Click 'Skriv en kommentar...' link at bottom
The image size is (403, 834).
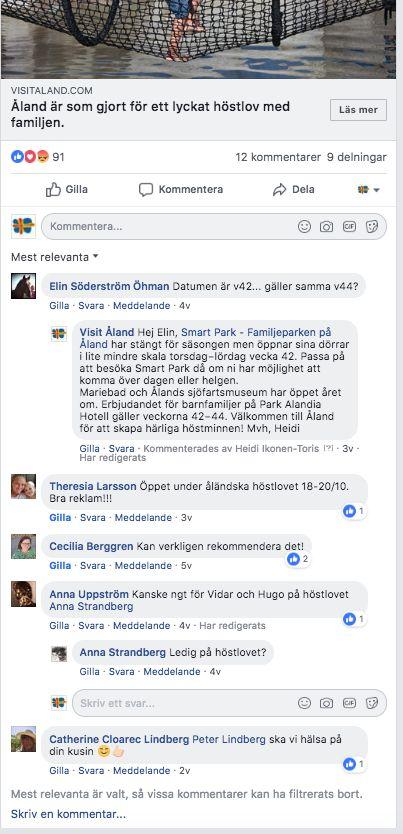pos(69,814)
